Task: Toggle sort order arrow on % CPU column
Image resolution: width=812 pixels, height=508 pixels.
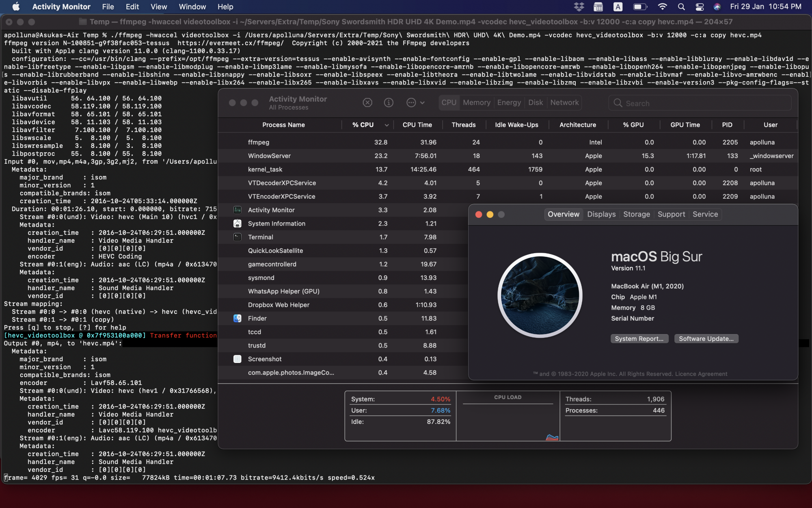Action: click(x=387, y=125)
